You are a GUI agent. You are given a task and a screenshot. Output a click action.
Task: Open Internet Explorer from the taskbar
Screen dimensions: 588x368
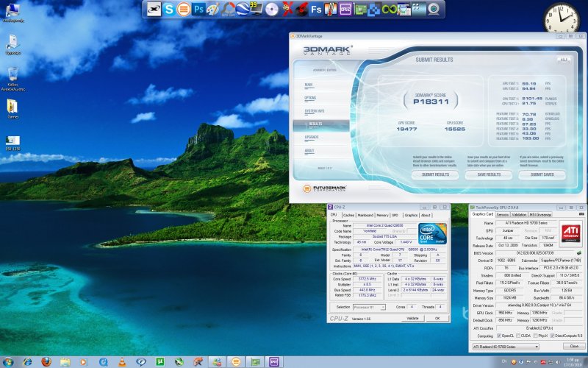[x=27, y=362]
